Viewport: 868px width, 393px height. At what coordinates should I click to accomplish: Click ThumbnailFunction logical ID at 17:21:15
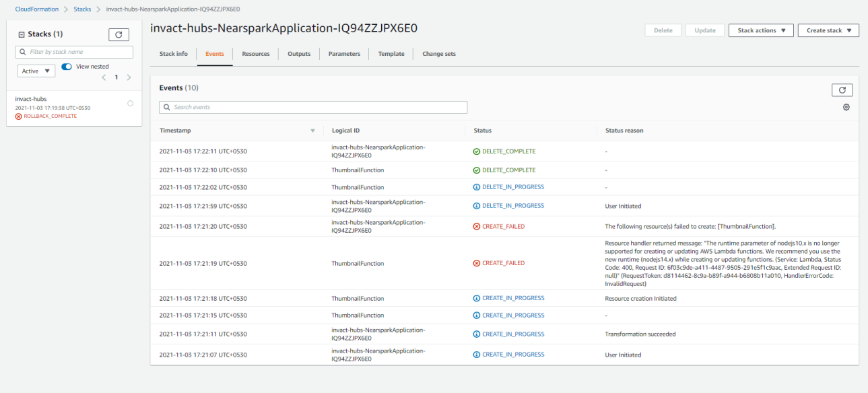click(x=358, y=315)
